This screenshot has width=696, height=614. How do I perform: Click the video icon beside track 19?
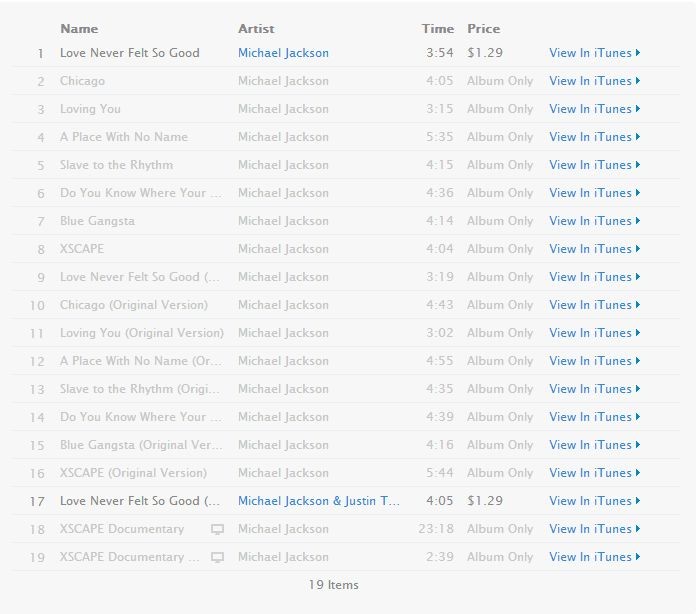tap(217, 557)
